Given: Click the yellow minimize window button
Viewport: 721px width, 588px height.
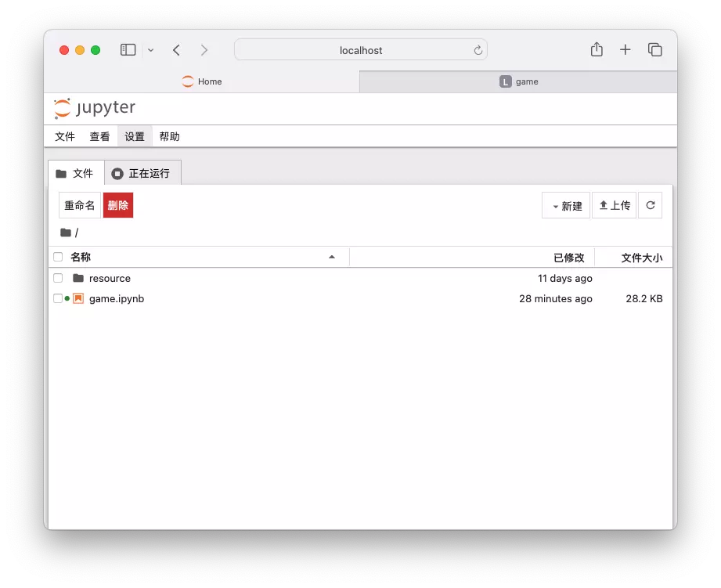Looking at the screenshot, I should pyautogui.click(x=80, y=50).
